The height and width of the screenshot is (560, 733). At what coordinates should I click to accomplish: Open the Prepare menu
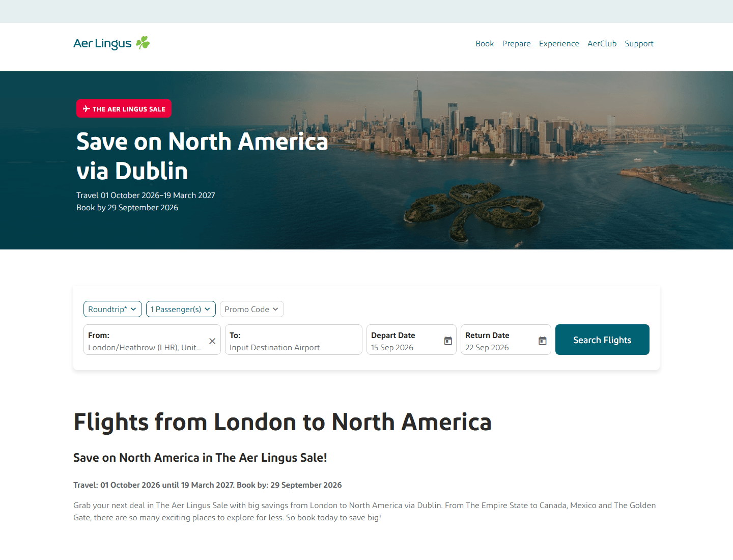tap(516, 44)
